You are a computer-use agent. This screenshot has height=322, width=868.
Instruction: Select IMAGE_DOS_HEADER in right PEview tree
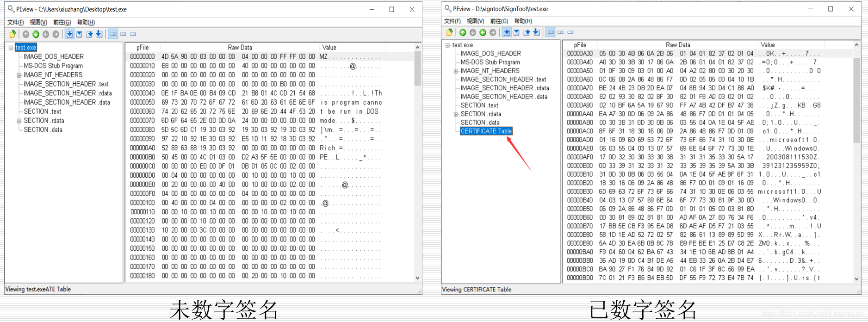[490, 54]
